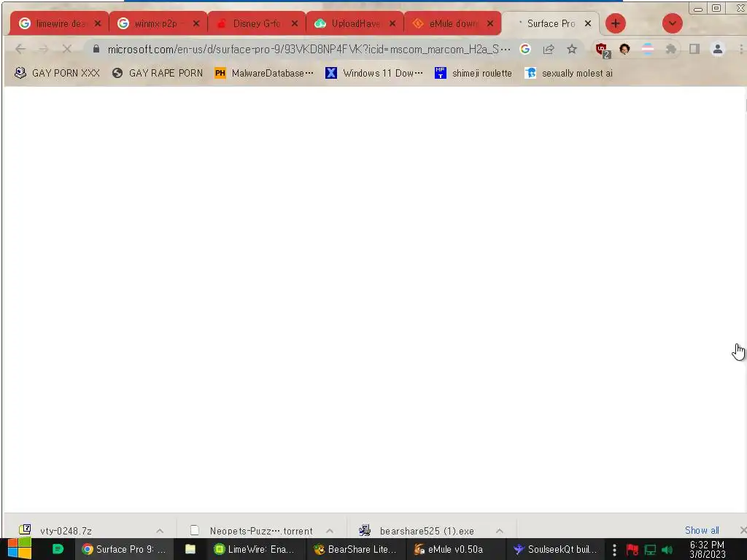Open the MalwareDatabase bookmark
Viewport: 747px width, 560px height.
coord(264,73)
